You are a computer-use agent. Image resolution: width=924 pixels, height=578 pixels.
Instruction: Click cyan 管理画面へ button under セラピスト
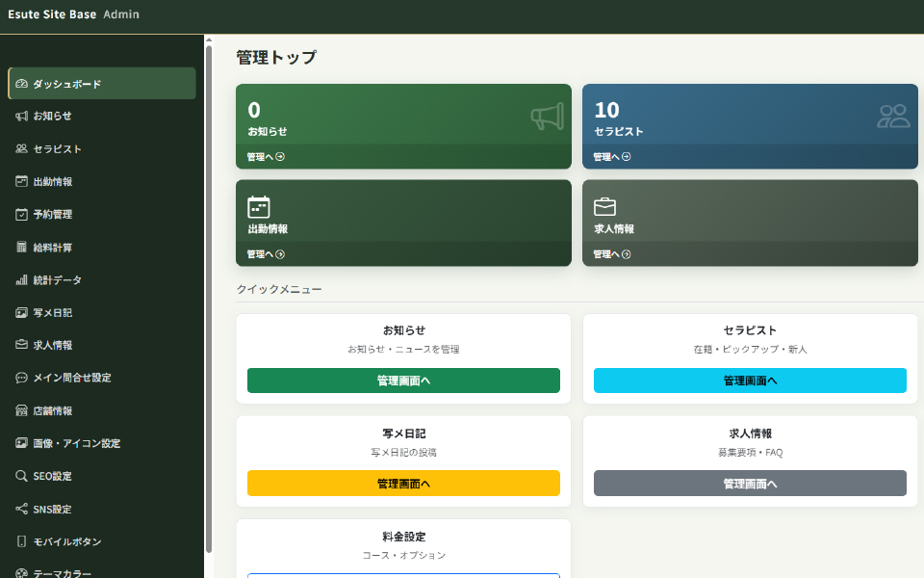(750, 381)
